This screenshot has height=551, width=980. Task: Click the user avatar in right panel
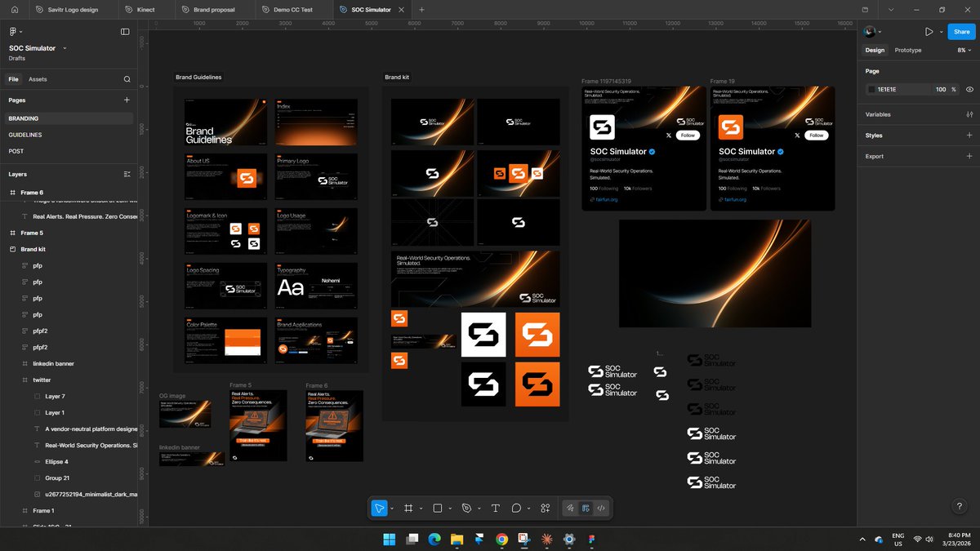870,32
